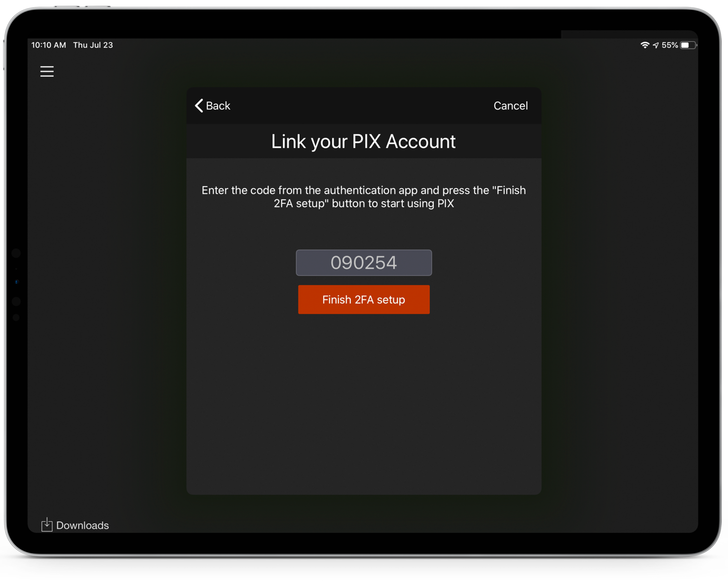The image size is (728, 582).
Task: Tap the Wi-Fi status icon
Action: pos(645,45)
